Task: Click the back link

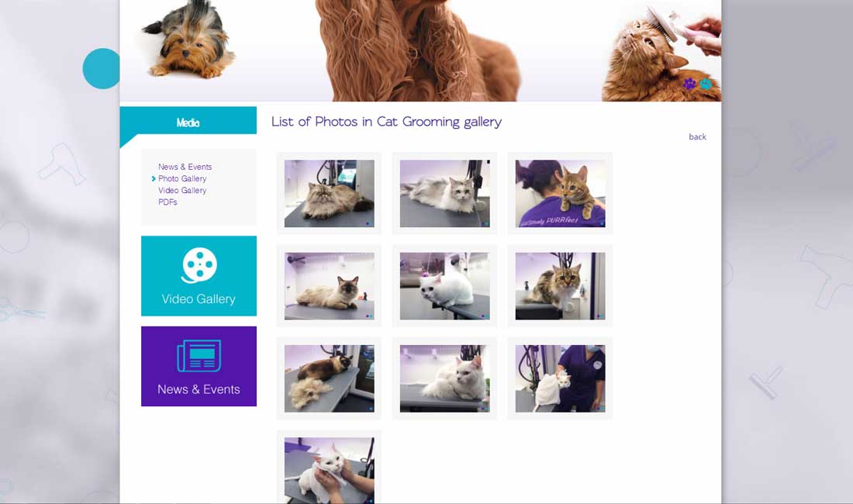Action: click(697, 136)
